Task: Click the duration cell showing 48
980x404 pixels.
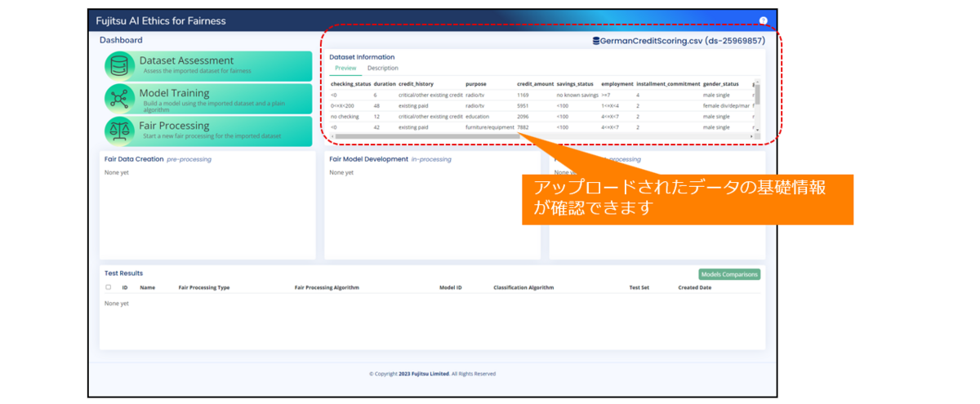Action: [x=376, y=106]
